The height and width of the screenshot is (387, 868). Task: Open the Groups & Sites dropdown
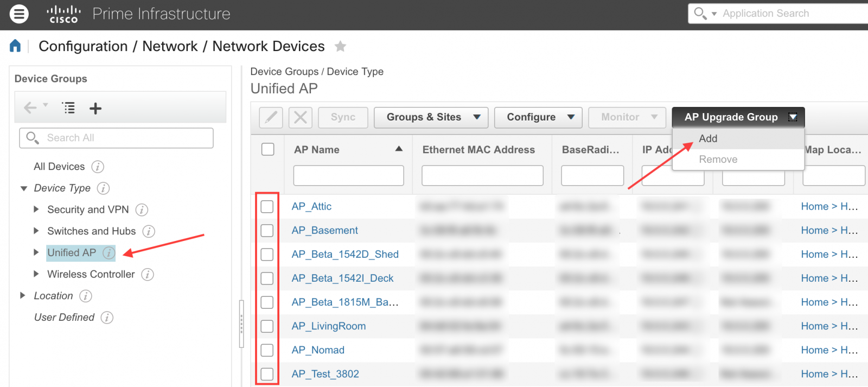coord(431,117)
